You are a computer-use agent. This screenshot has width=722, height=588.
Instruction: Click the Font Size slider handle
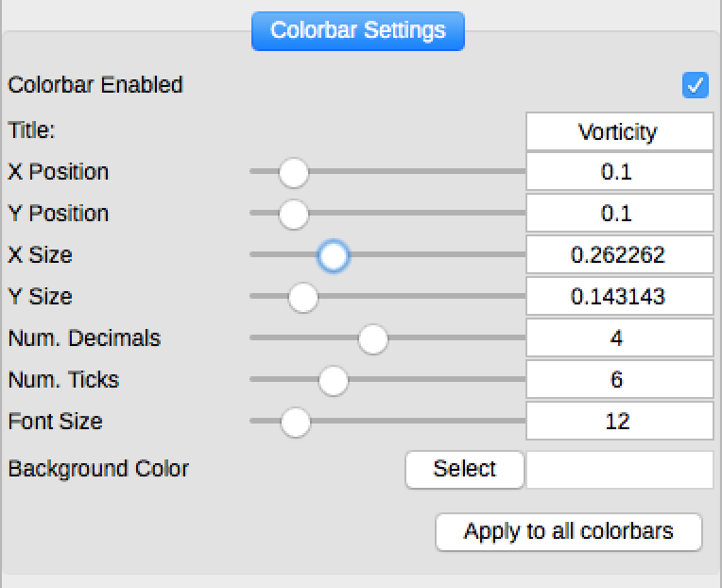tap(296, 422)
